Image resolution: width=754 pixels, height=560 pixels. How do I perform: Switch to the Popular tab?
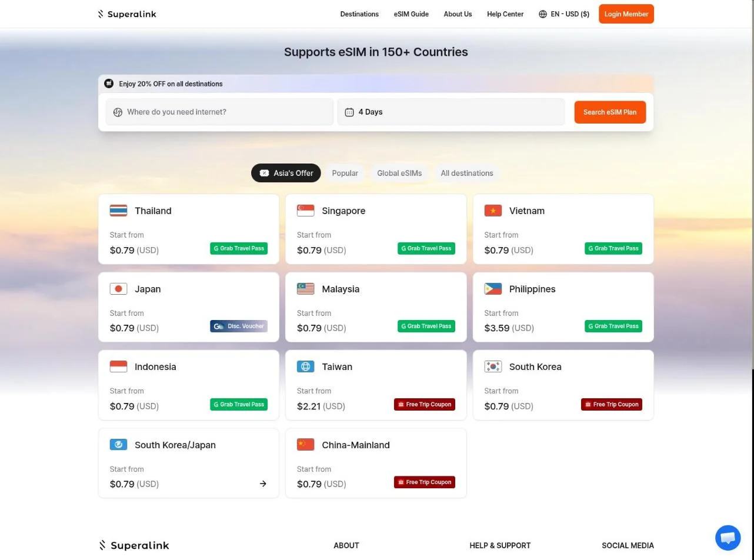[x=345, y=173]
